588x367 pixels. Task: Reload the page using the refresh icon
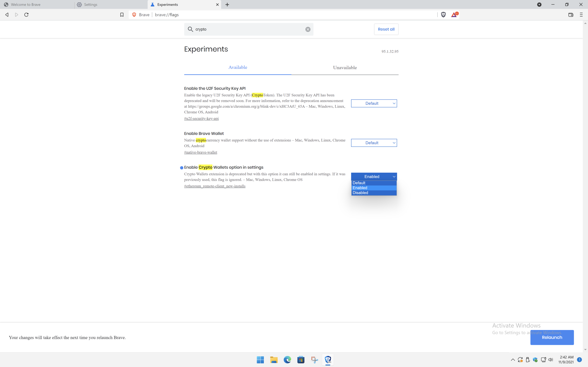(x=26, y=15)
